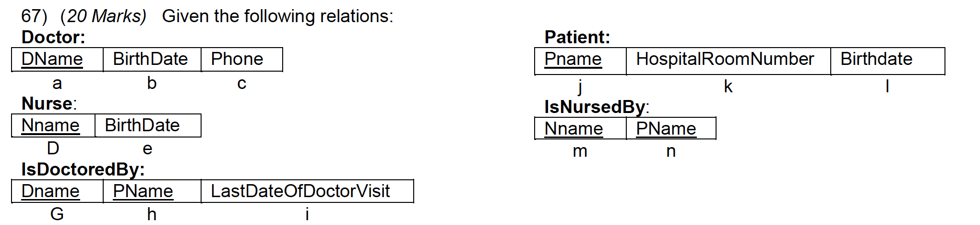
Task: Click the letter k under HospitalRoomNumber
Action: 728,87
